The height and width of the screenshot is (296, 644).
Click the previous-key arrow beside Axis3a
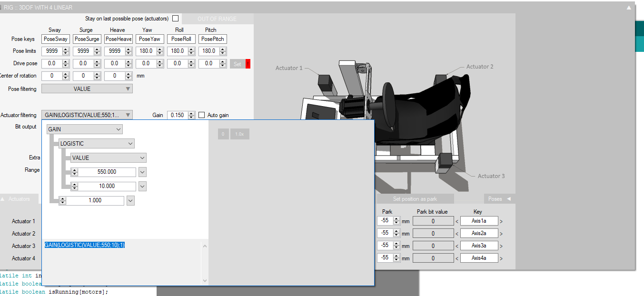pyautogui.click(x=457, y=246)
